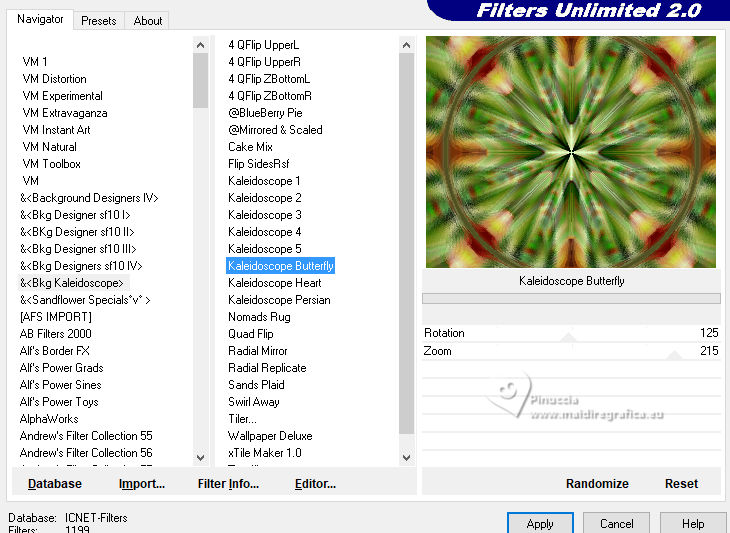Image resolution: width=730 pixels, height=533 pixels.
Task: Choose Flip SidesRsf filter
Action: pos(258,164)
